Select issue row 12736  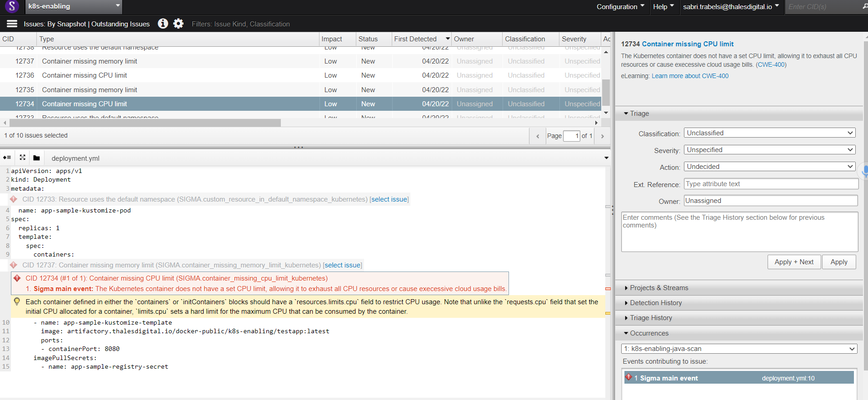(x=301, y=75)
